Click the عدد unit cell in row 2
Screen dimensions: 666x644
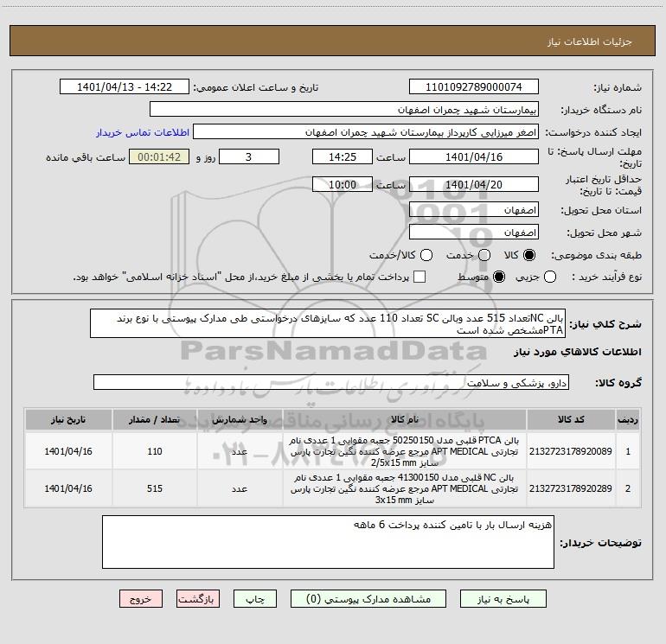240,488
